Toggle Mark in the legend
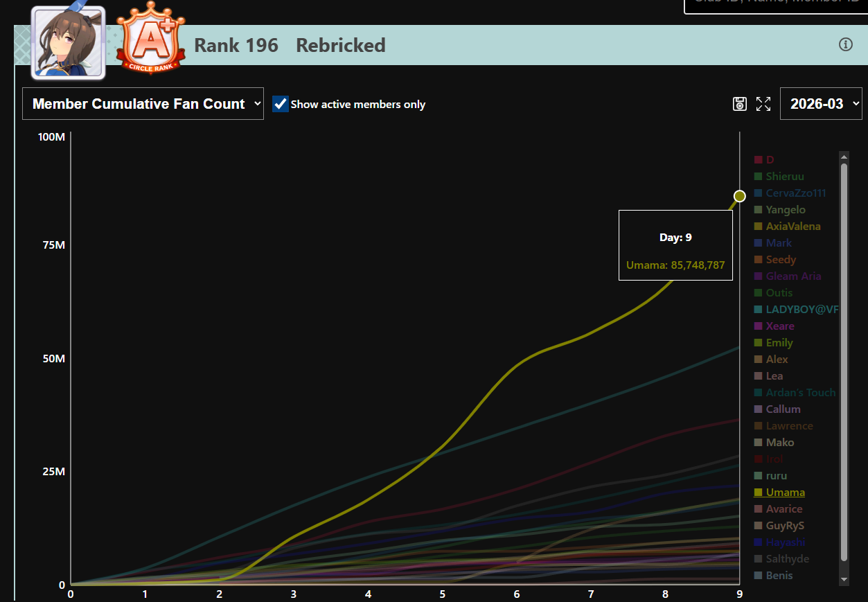 tap(773, 243)
